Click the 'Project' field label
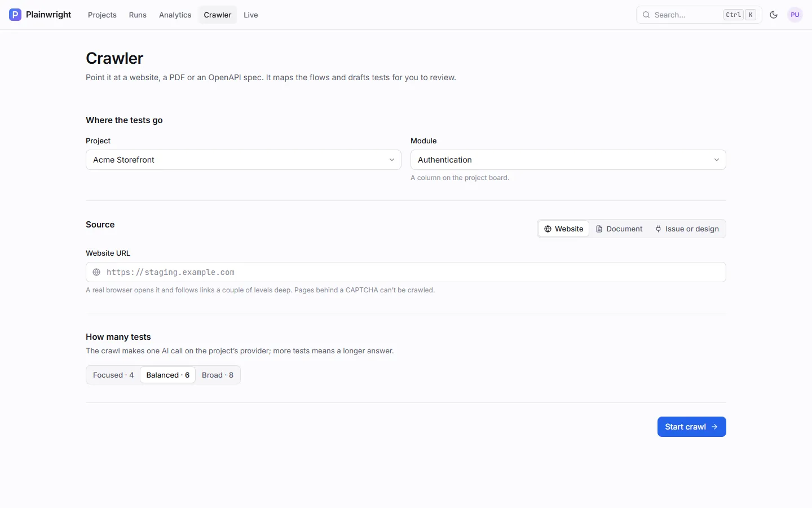 (x=98, y=141)
